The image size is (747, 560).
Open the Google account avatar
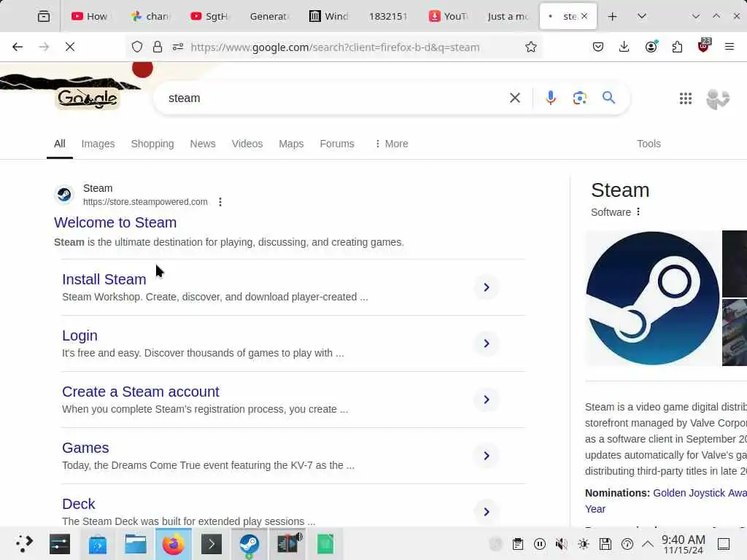tap(718, 98)
